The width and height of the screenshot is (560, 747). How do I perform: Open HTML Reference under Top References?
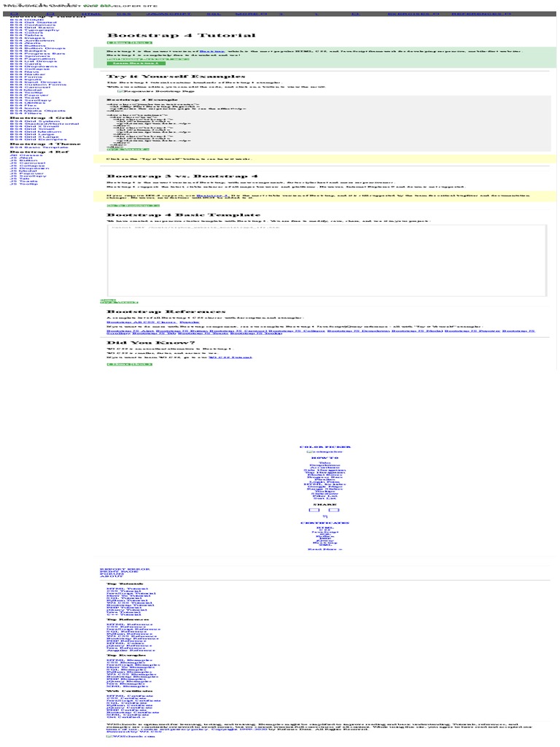pos(130,624)
